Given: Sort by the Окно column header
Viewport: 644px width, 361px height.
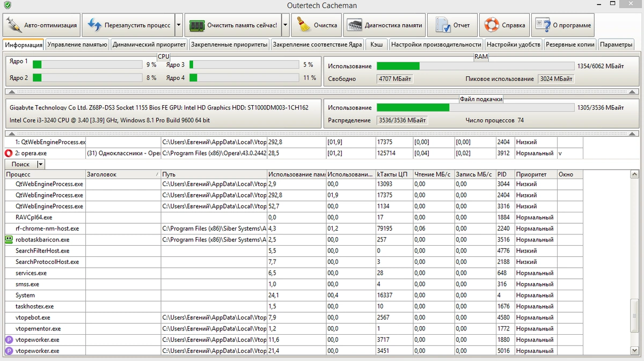Looking at the screenshot, I should pyautogui.click(x=570, y=174).
